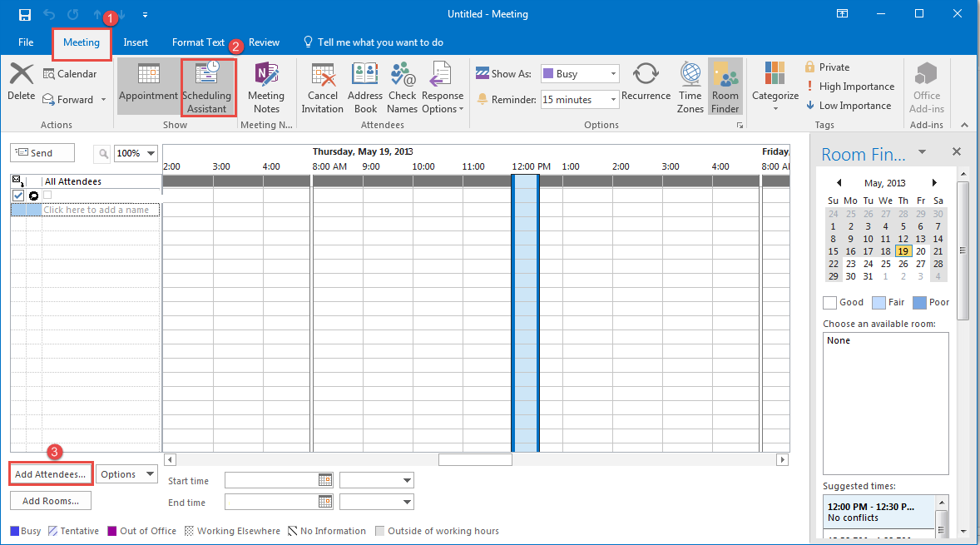Click the magnifier zoom icon
Screen dimensions: 980x545
pyautogui.click(x=102, y=153)
